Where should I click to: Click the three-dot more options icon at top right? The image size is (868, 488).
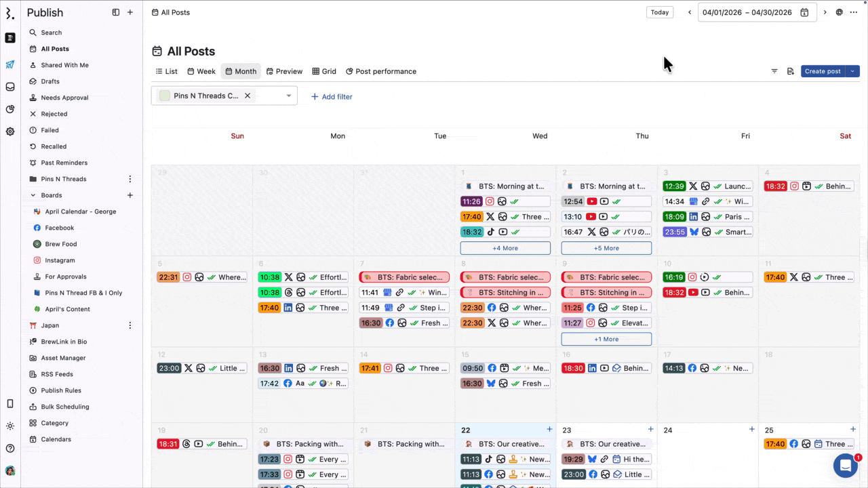(x=854, y=12)
